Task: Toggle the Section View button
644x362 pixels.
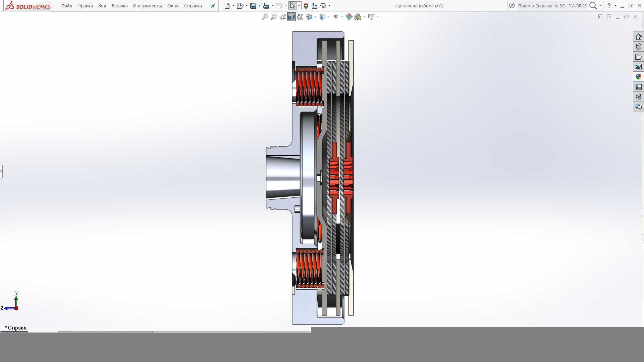Action: pos(291,17)
